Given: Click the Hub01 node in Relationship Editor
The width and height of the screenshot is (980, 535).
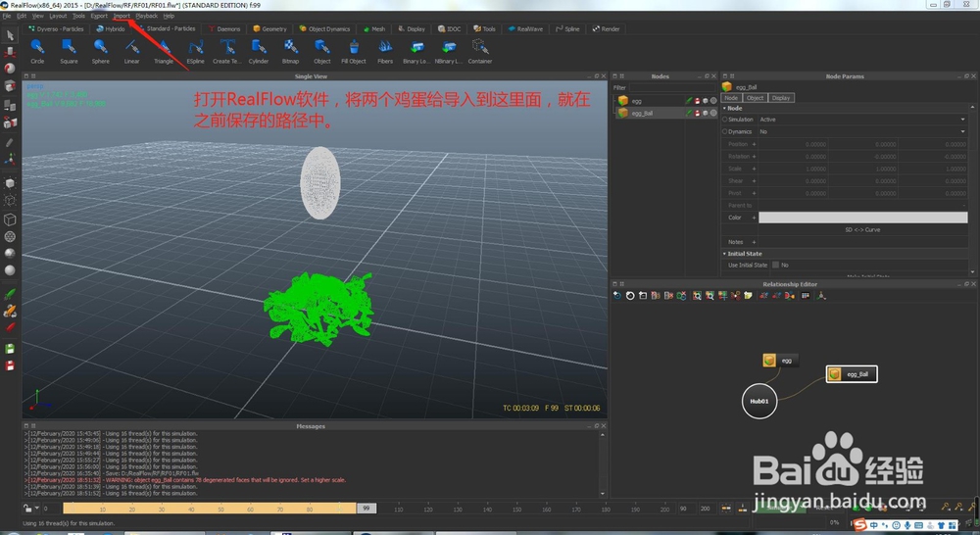Looking at the screenshot, I should pos(759,402).
